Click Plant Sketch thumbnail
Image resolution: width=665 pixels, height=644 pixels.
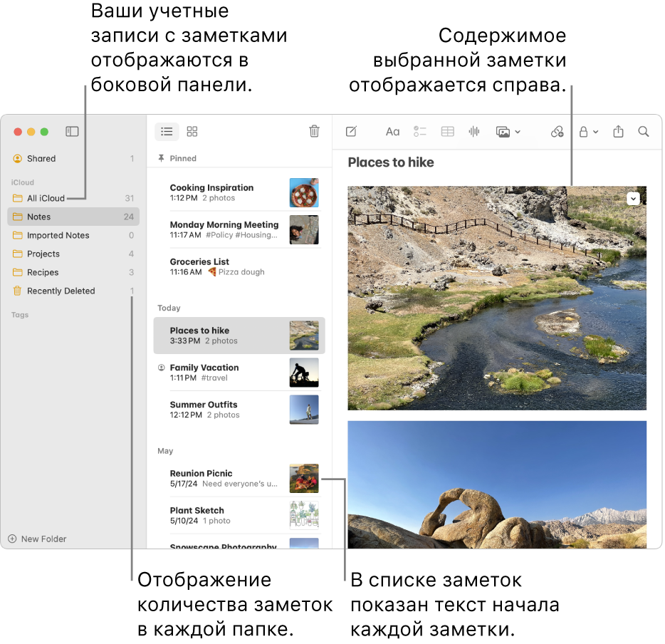(x=304, y=515)
